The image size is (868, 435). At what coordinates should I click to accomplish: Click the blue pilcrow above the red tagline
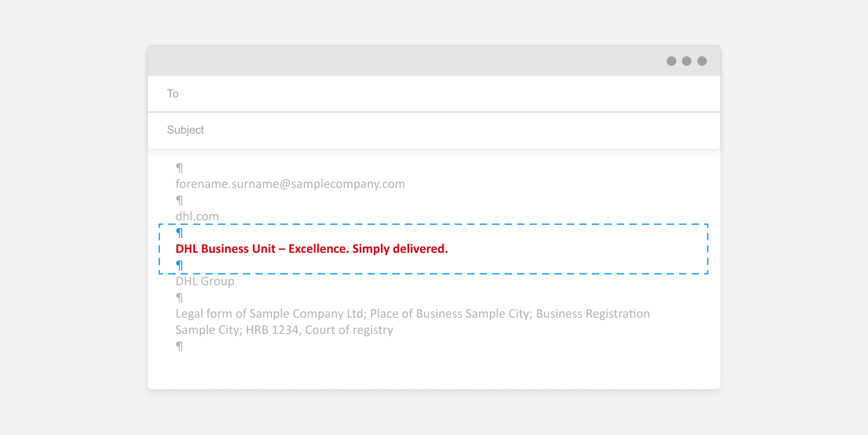pos(179,233)
